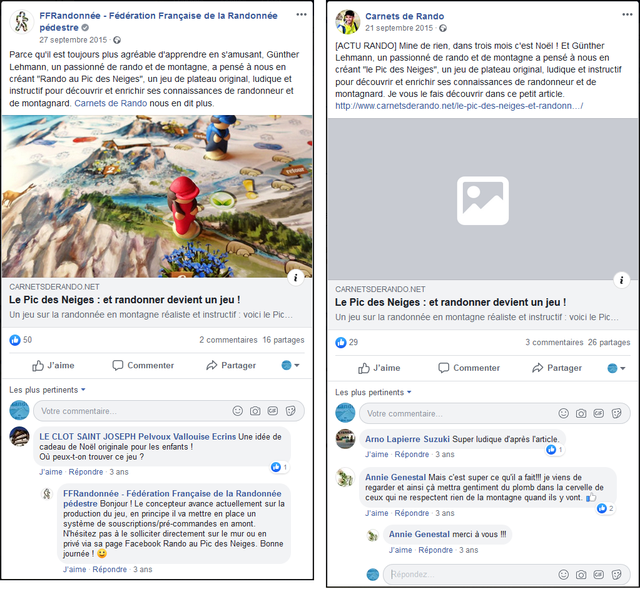640x589 pixels.
Task: Attach photo via camera icon in FFRandonnée comment box
Action: (255, 411)
